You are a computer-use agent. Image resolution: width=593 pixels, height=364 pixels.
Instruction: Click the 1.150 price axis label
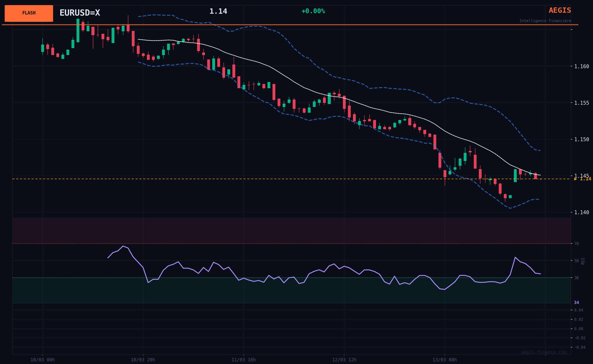pos(581,140)
